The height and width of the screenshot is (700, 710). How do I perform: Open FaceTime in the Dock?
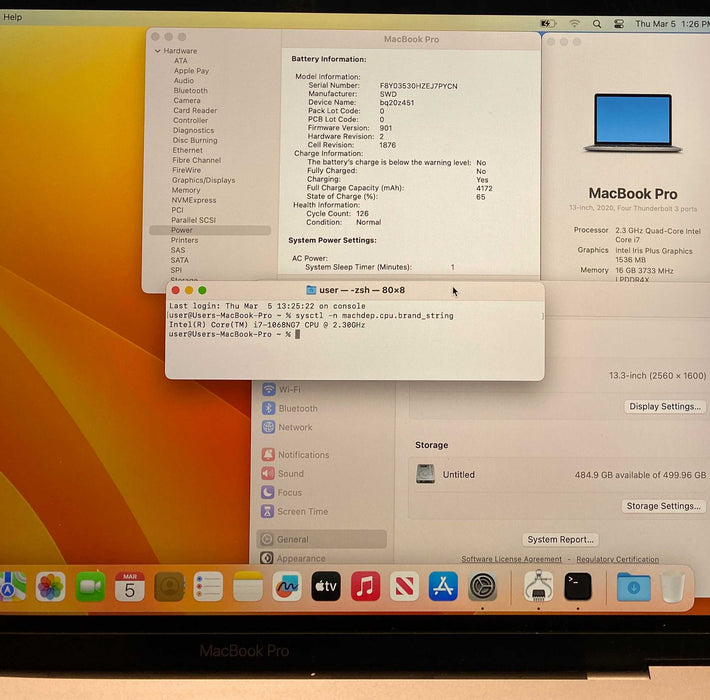(90, 586)
